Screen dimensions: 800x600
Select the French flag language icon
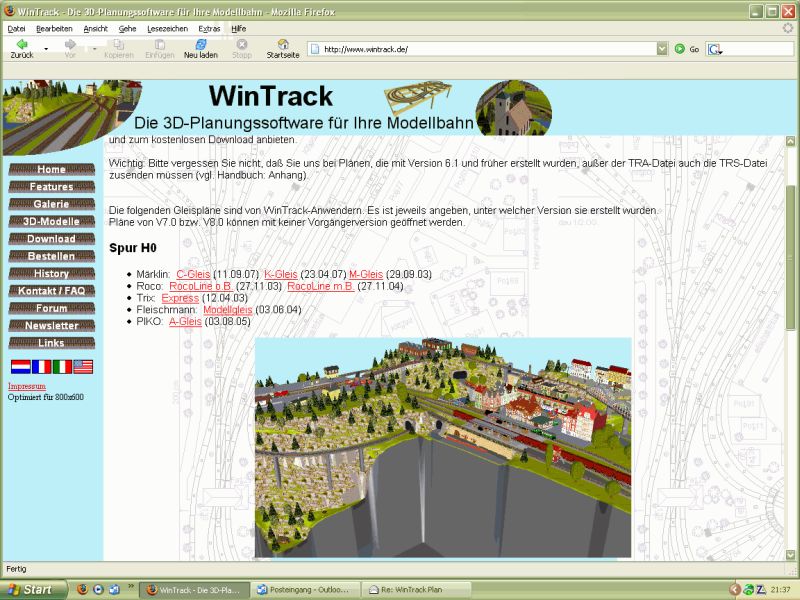(x=41, y=367)
